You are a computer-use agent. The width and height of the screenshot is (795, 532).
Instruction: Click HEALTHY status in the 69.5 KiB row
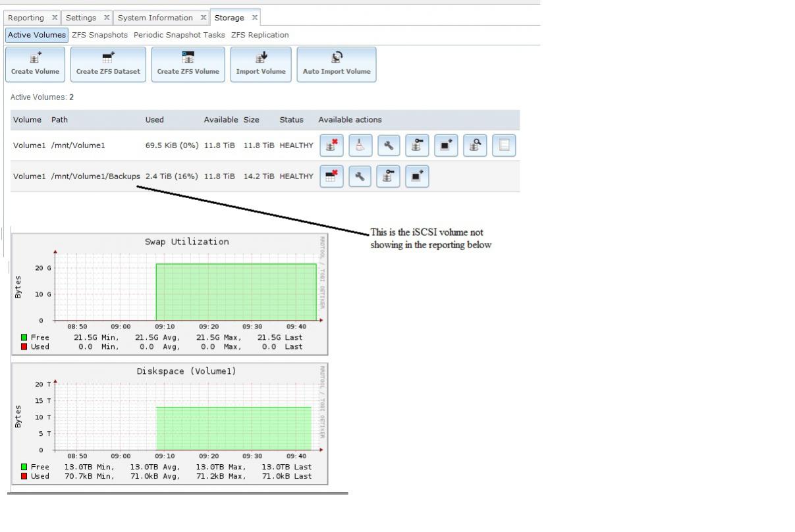point(296,146)
